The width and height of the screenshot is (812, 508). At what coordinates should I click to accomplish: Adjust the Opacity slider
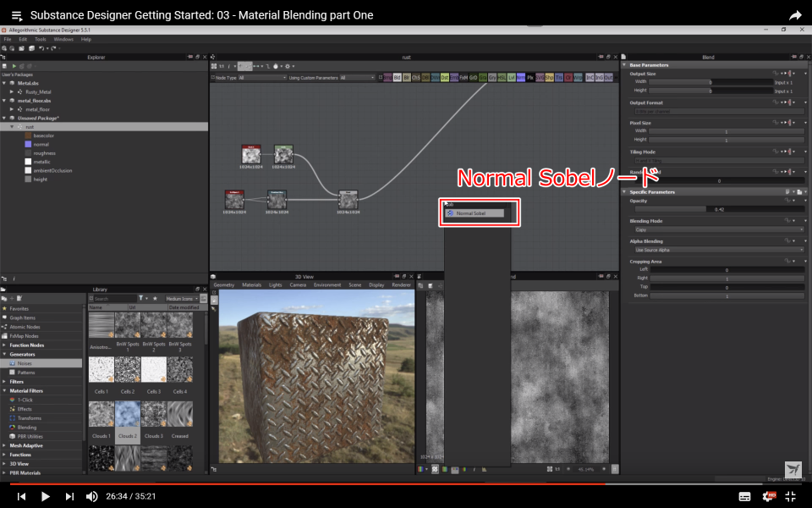pos(719,209)
